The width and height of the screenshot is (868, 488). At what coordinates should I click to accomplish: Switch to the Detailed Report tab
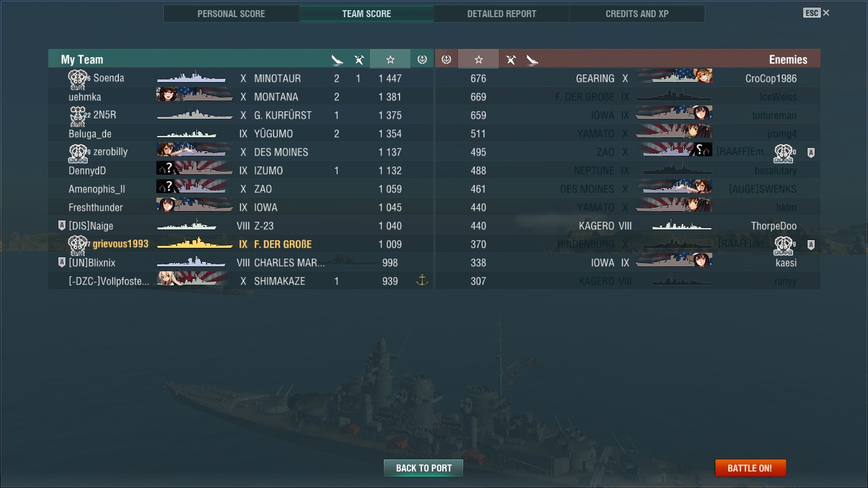coord(501,13)
